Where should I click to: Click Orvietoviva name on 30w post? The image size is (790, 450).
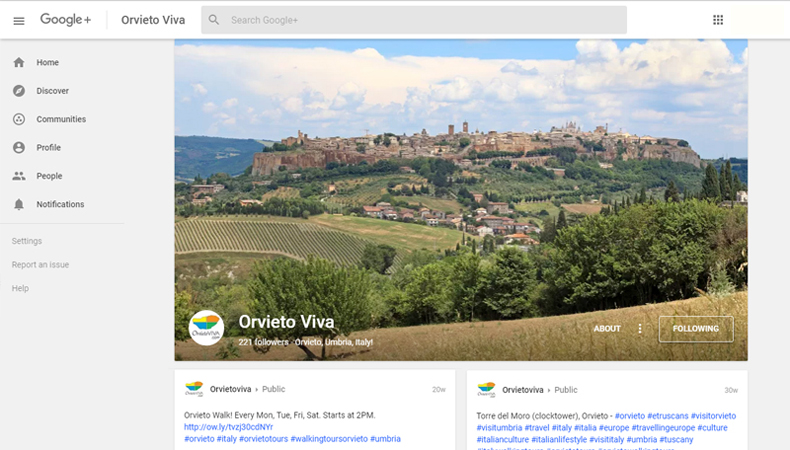tap(522, 390)
